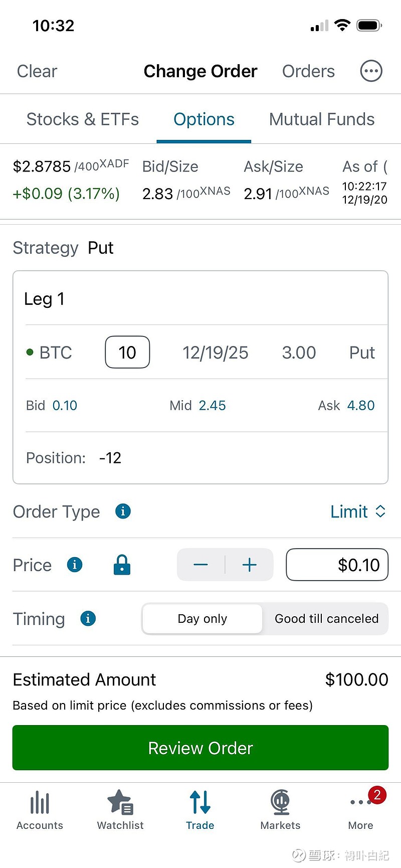Open the three-dot circle options menu
This screenshot has height=868, width=401.
371,71
